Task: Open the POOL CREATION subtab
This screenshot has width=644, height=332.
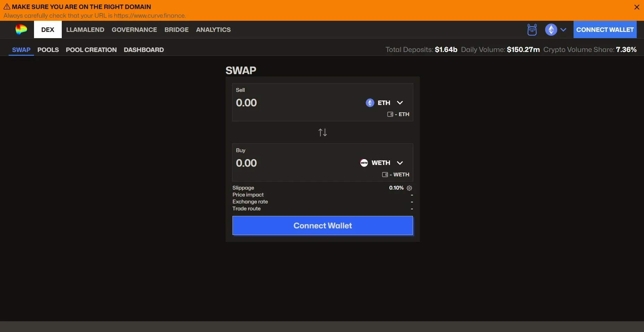Action: tap(91, 50)
